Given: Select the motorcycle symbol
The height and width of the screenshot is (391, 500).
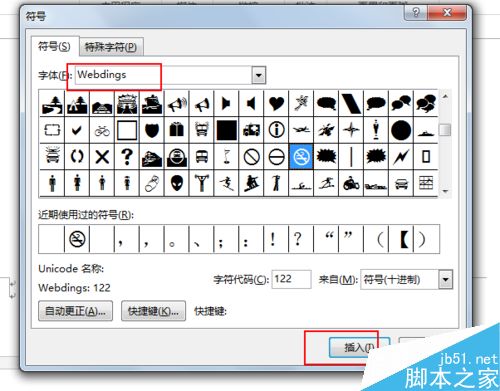Looking at the screenshot, I should click(351, 183).
